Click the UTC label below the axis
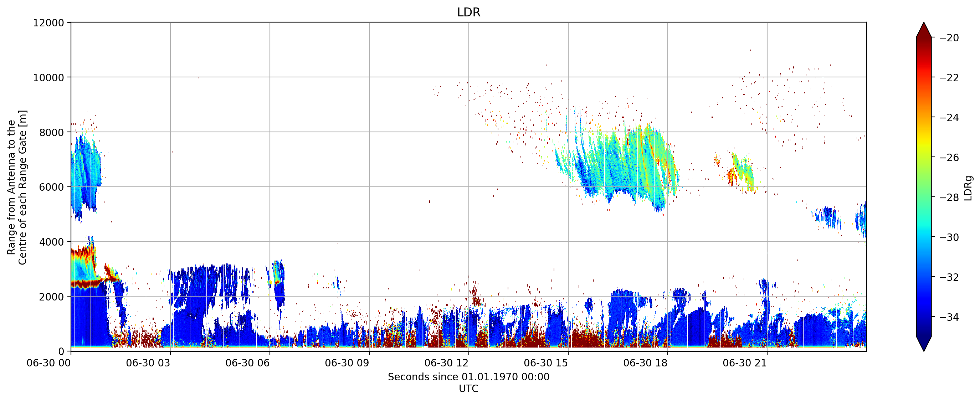Image resolution: width=980 pixels, height=401 pixels. pyautogui.click(x=468, y=389)
